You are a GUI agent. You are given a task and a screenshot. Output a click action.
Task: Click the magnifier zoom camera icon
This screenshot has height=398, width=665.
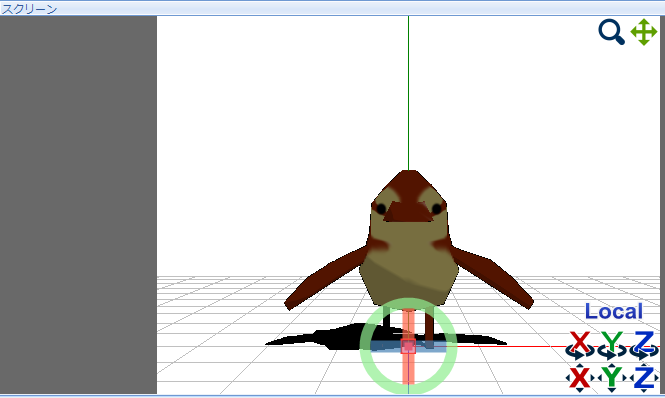(x=611, y=32)
